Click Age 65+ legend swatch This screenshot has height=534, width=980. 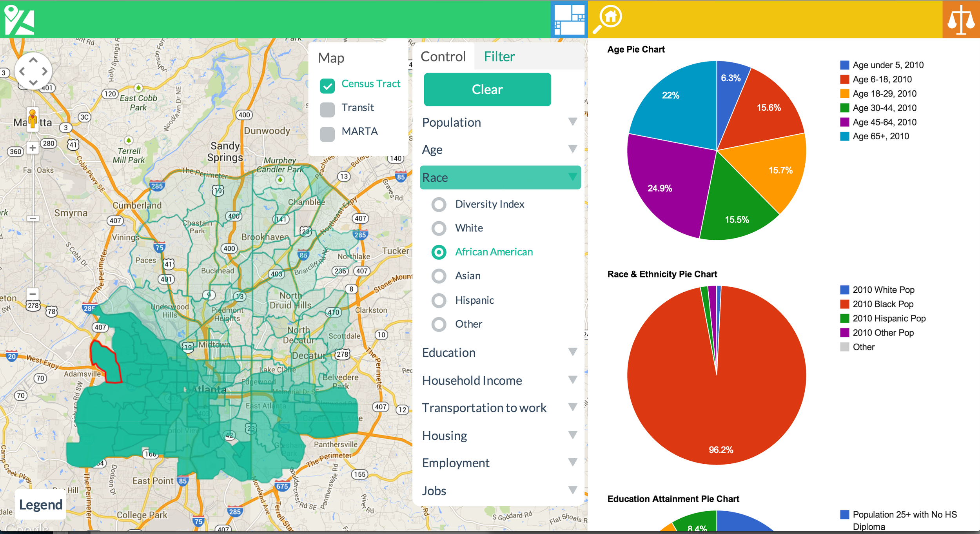coord(844,136)
